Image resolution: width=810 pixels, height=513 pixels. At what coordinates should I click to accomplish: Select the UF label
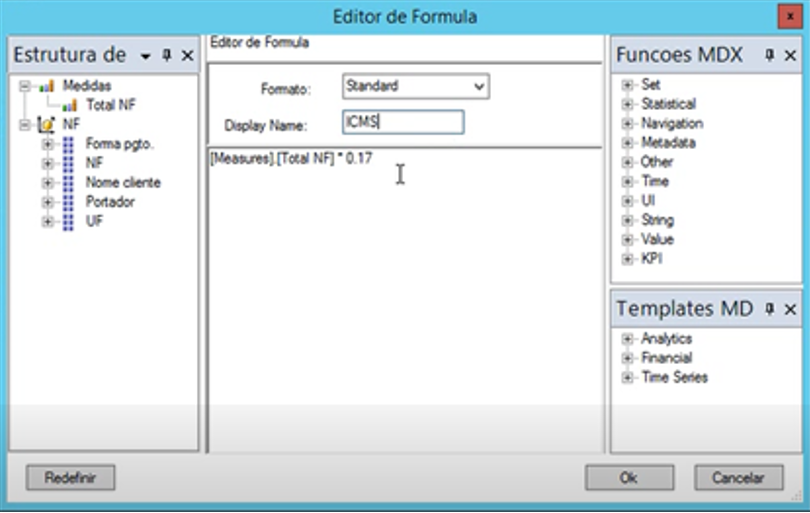(94, 222)
